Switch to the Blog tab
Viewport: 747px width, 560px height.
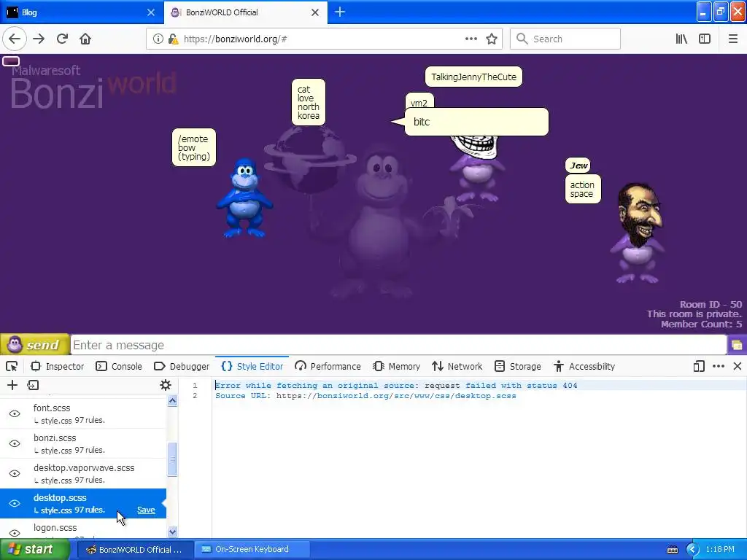81,12
